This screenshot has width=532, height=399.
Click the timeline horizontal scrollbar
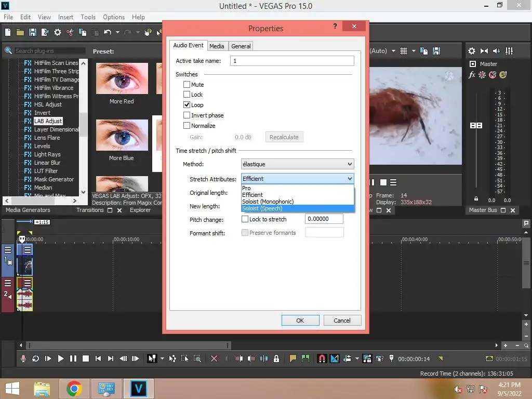pyautogui.click(x=128, y=345)
